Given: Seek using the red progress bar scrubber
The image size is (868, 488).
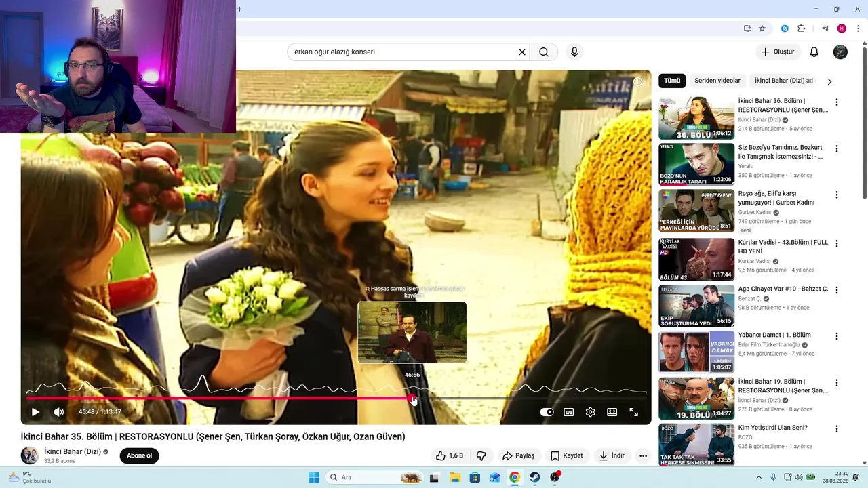Looking at the screenshot, I should (x=412, y=399).
